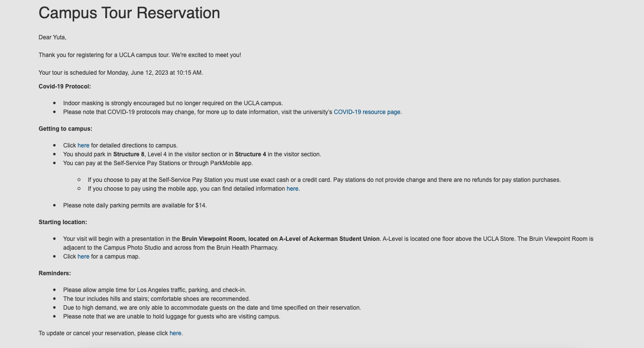Click the Campus Tour Reservation heading
Image resolution: width=644 pixels, height=348 pixels.
coord(129,13)
